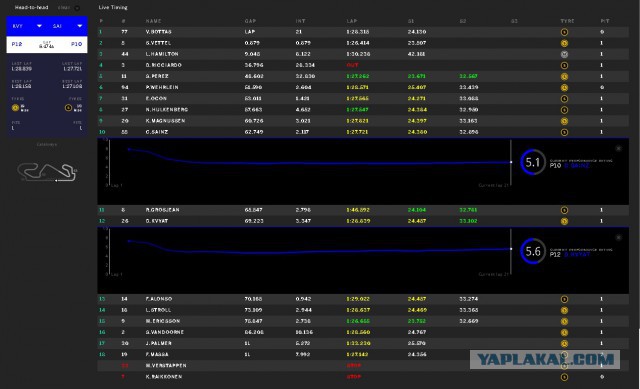
Task: Click the tyre icon in Alonso row
Action: (x=564, y=299)
